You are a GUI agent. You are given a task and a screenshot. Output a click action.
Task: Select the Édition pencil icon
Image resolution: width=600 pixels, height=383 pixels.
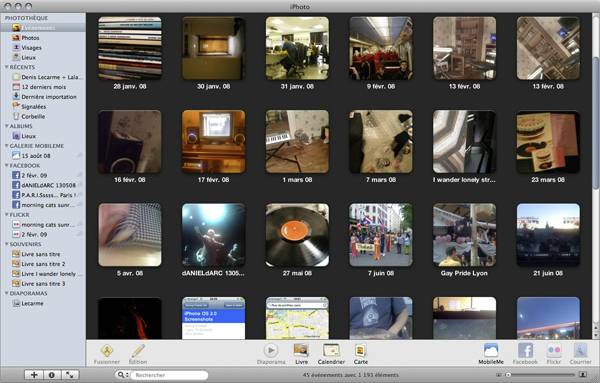pyautogui.click(x=138, y=350)
